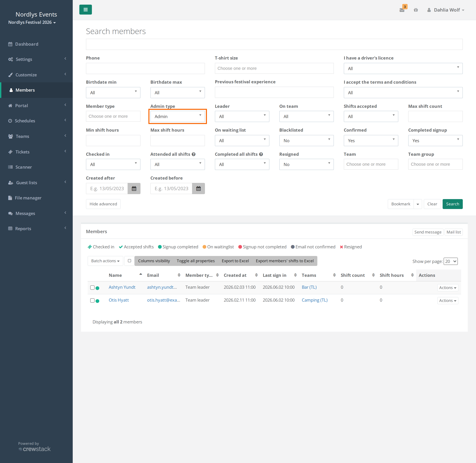This screenshot has height=463, width=476.
Task: Open the Created after calendar picker
Action: point(134,189)
